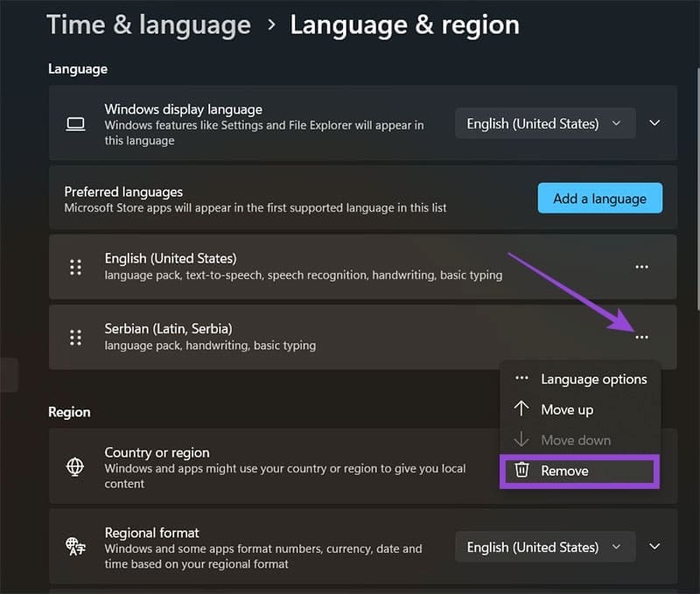Click the Add a language button
Screen dimensions: 700x594
[x=599, y=198]
